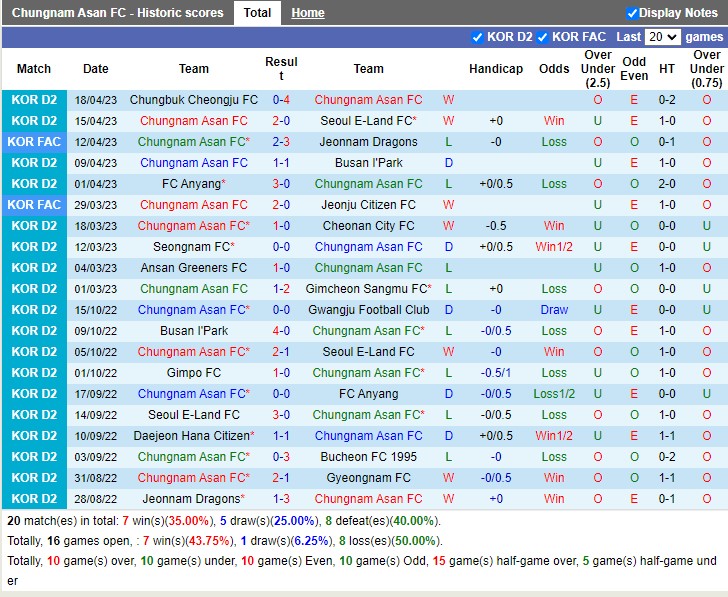Click the Odd Even column header
This screenshot has height=597, width=728.
point(634,69)
